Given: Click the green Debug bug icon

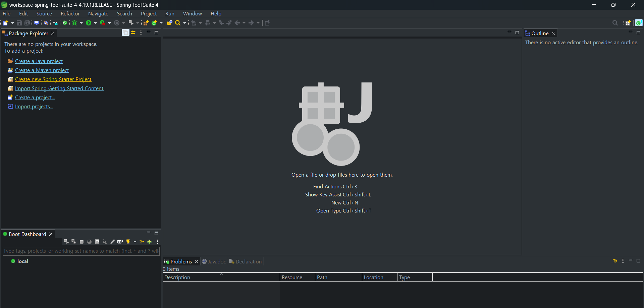Looking at the screenshot, I should (x=74, y=23).
